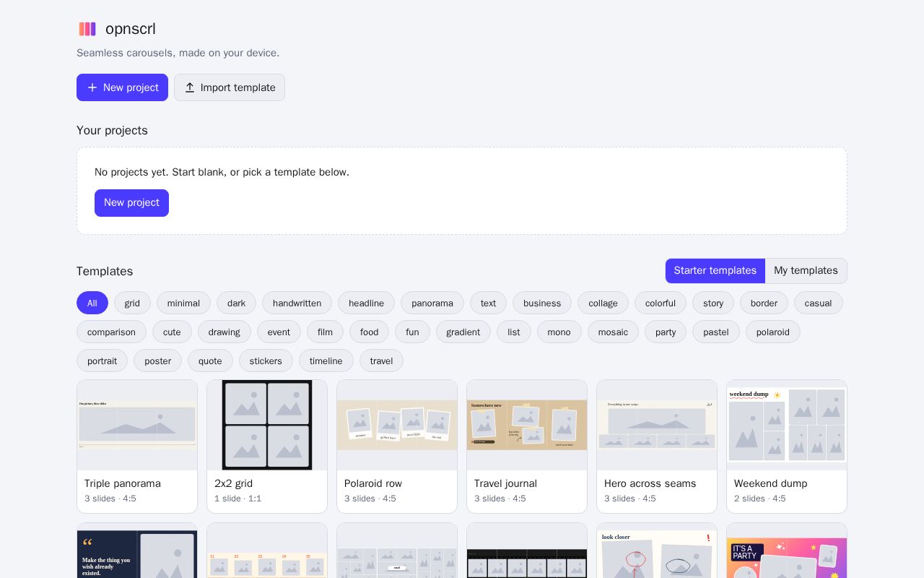Choose the colorful tag
The width and height of the screenshot is (924, 578).
[661, 303]
